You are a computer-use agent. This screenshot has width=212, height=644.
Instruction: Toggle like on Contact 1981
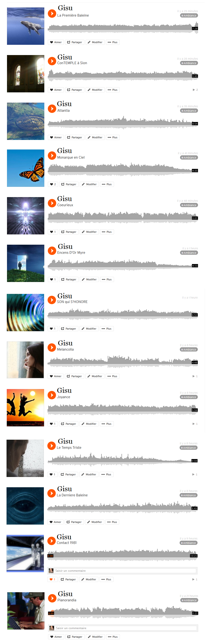(x=52, y=579)
